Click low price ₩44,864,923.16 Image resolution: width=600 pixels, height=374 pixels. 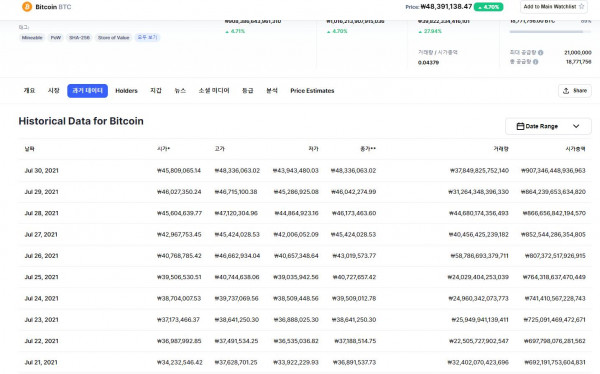pyautogui.click(x=296, y=213)
